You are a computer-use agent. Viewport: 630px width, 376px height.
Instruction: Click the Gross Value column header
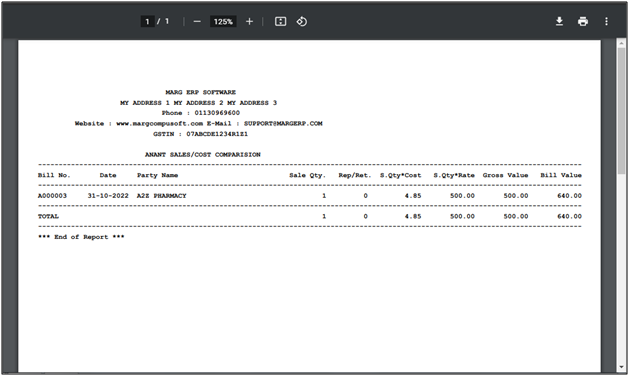(505, 175)
